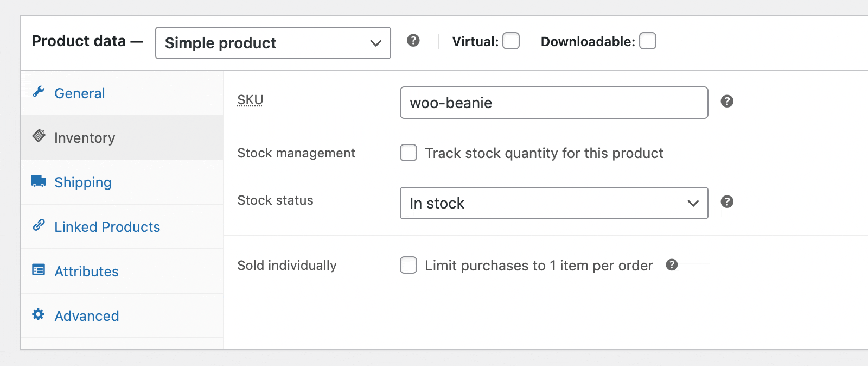Tick Limit purchases to 1 item per order
This screenshot has width=868, height=366.
coord(409,265)
